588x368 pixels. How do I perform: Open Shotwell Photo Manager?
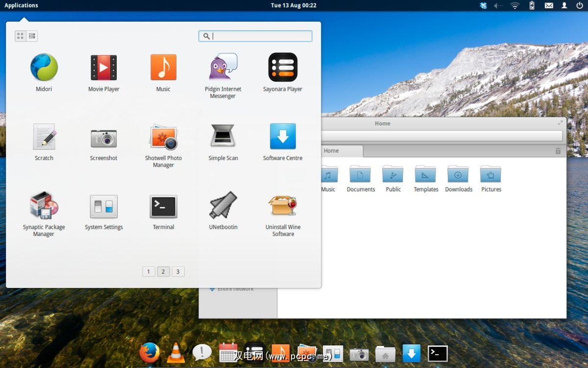point(163,137)
